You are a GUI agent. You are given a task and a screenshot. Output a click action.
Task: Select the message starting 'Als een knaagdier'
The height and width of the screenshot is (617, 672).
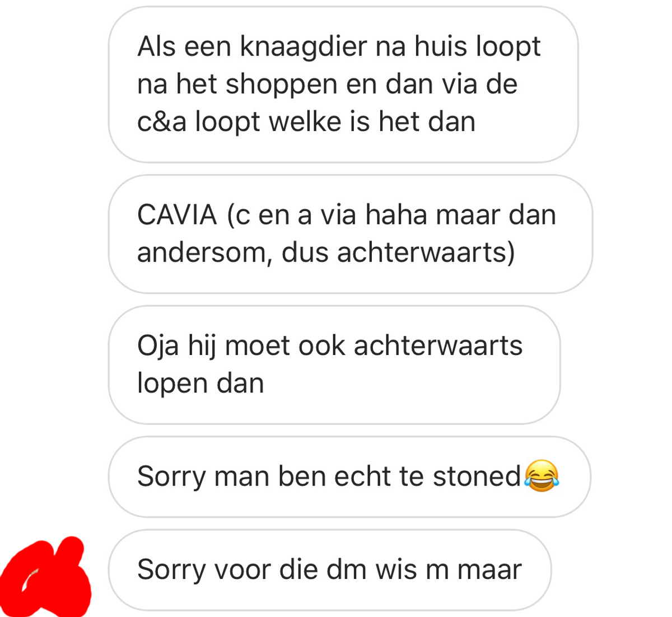click(x=343, y=85)
